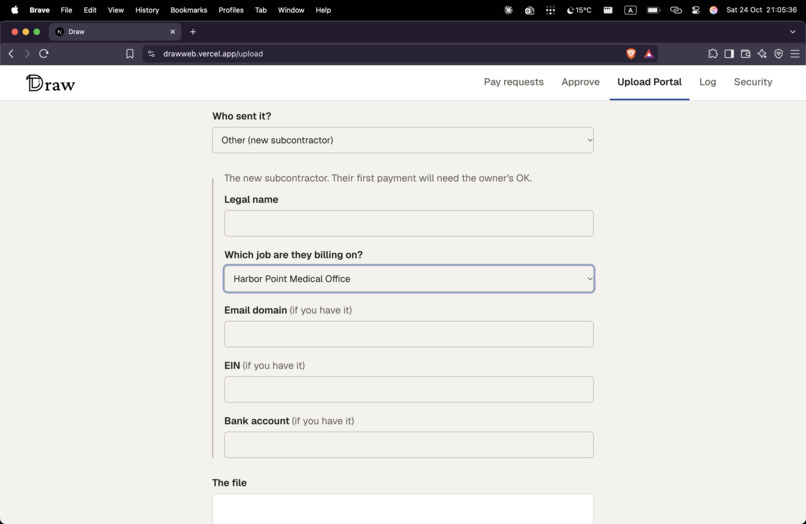Open the Brave Wallet icon
Screen dimensions: 806x524
click(745, 53)
